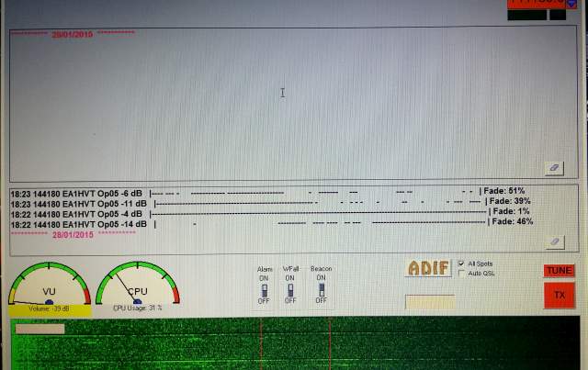Toggle the WFall ON/OFF switch
588x370 pixels.
coord(290,290)
